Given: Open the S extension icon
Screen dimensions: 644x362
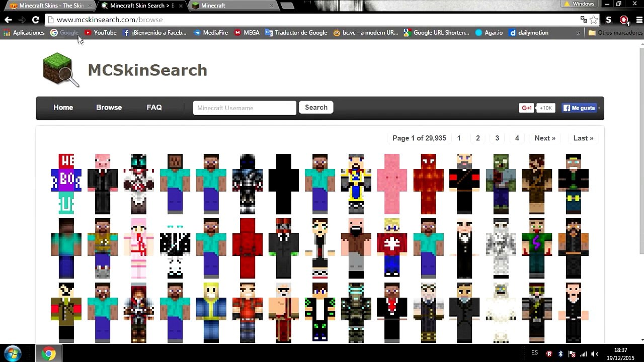Looking at the screenshot, I should (x=609, y=20).
